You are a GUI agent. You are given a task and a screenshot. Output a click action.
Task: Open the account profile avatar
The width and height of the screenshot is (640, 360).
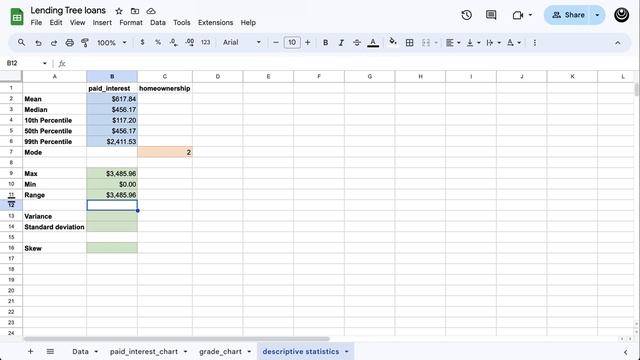coord(621,15)
